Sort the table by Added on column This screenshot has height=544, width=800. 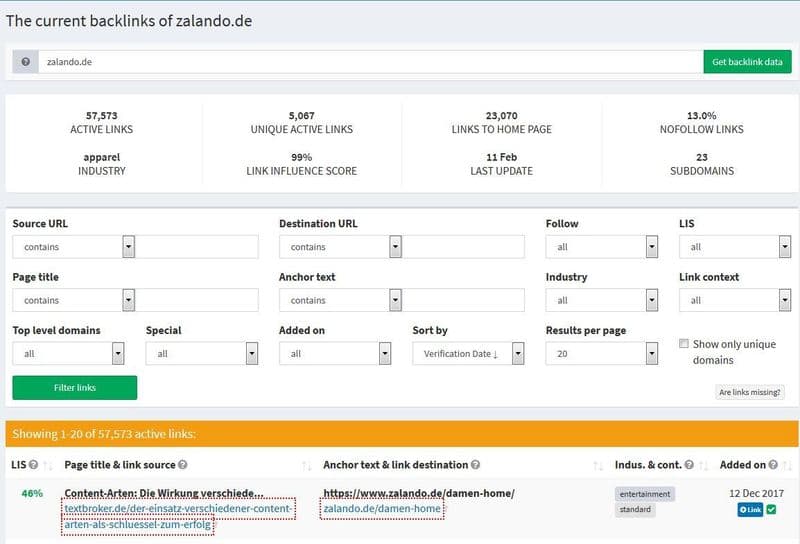tap(788, 465)
